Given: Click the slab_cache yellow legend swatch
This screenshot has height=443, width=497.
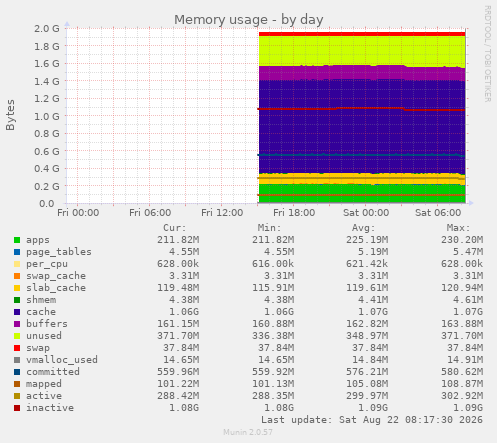Looking at the screenshot, I should coord(17,288).
